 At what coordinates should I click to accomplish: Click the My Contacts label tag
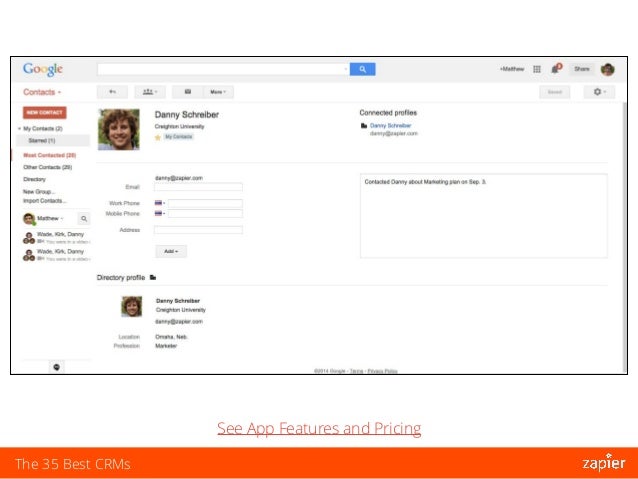click(x=179, y=137)
